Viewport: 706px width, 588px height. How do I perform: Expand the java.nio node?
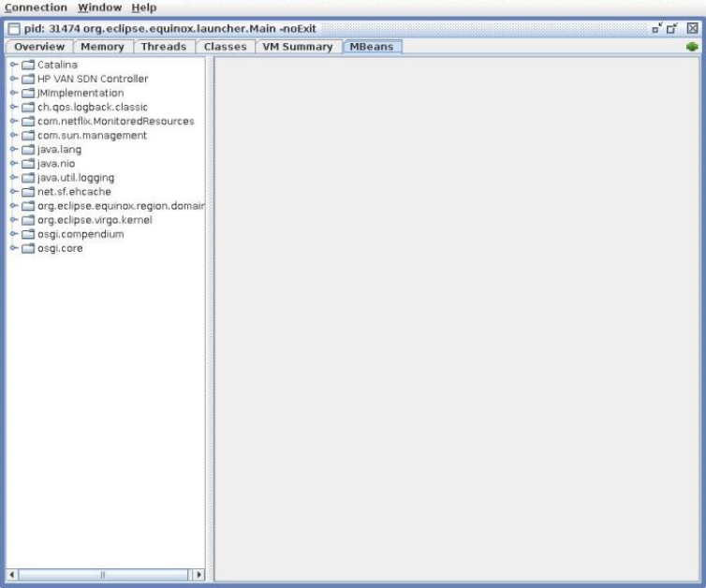(x=13, y=163)
